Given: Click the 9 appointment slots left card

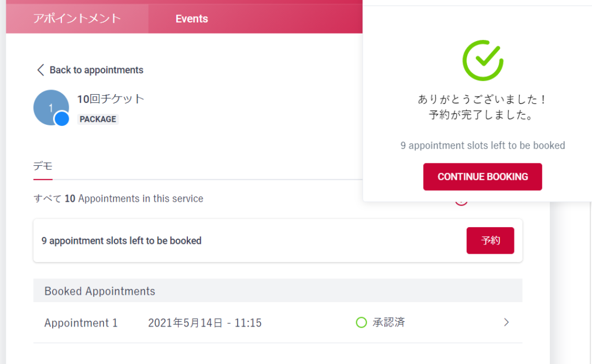Looking at the screenshot, I should 278,241.
